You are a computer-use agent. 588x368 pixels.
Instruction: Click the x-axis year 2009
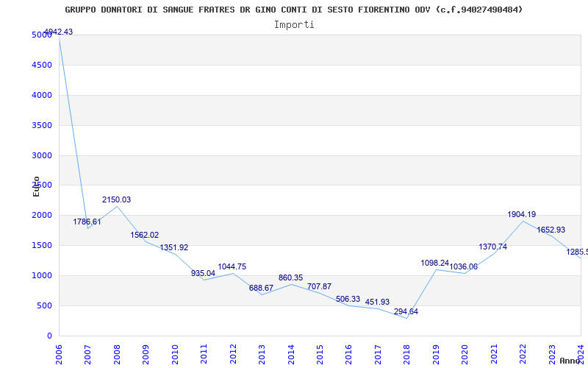click(146, 354)
